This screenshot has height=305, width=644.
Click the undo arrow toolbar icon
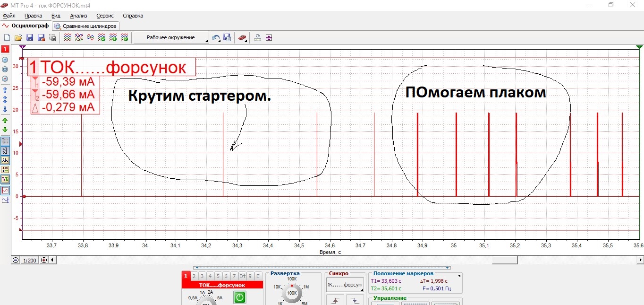coord(216,38)
